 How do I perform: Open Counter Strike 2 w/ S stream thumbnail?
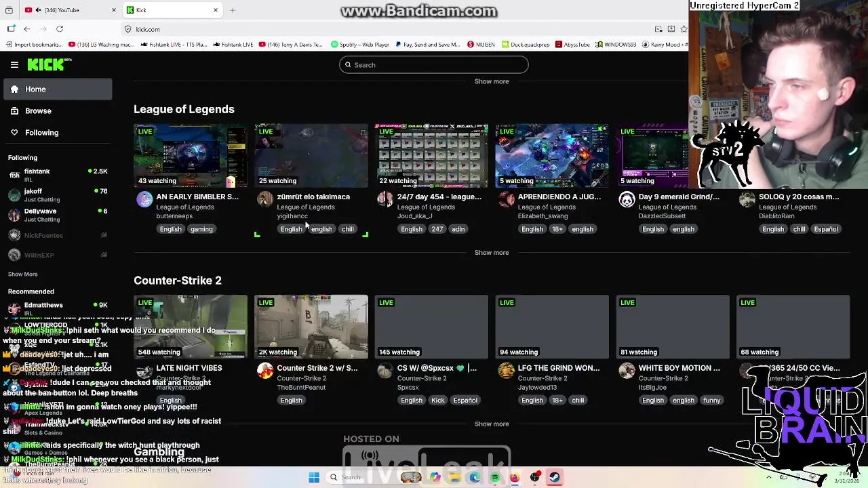311,327
